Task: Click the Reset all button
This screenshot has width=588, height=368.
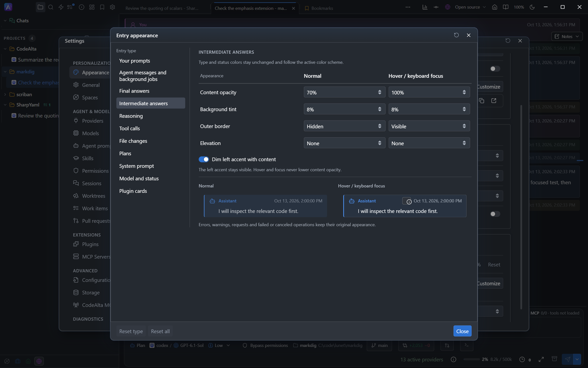Action: tap(160, 331)
